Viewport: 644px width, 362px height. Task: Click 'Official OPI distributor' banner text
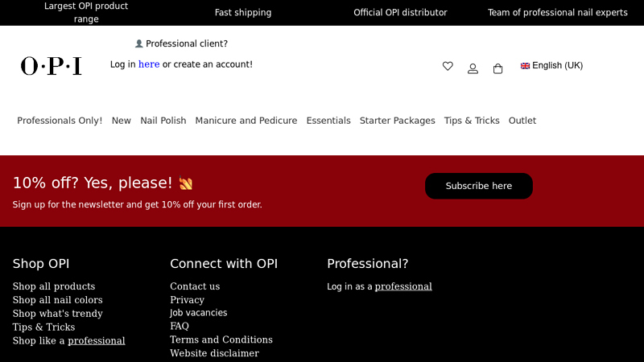400,13
